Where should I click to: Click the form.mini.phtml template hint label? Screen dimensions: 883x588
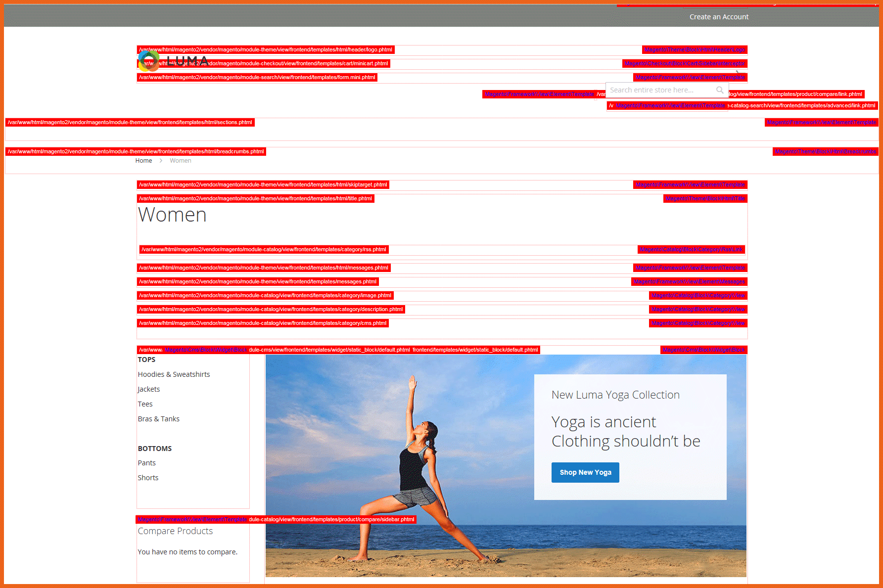(x=257, y=77)
